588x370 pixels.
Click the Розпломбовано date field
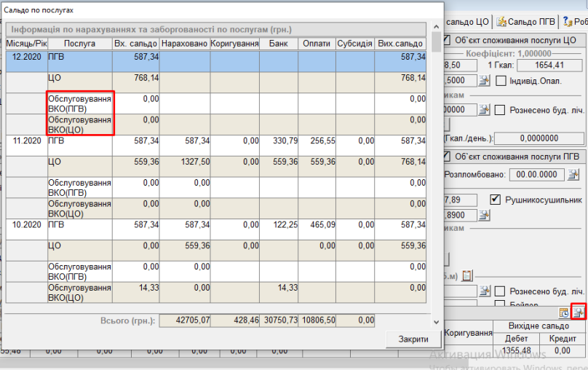[x=536, y=174]
